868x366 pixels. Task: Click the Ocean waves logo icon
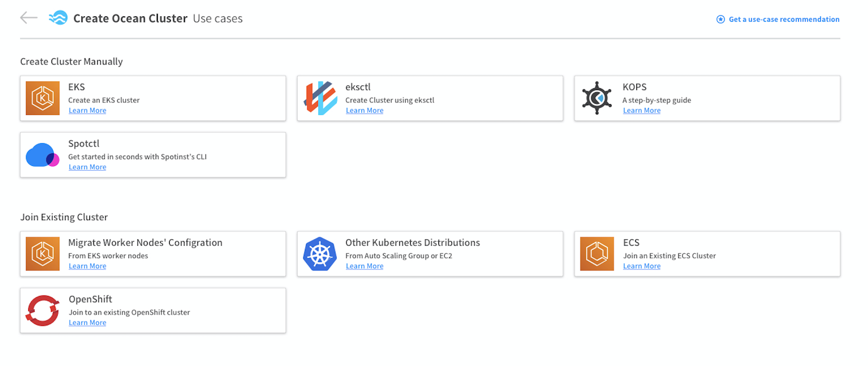click(x=58, y=18)
